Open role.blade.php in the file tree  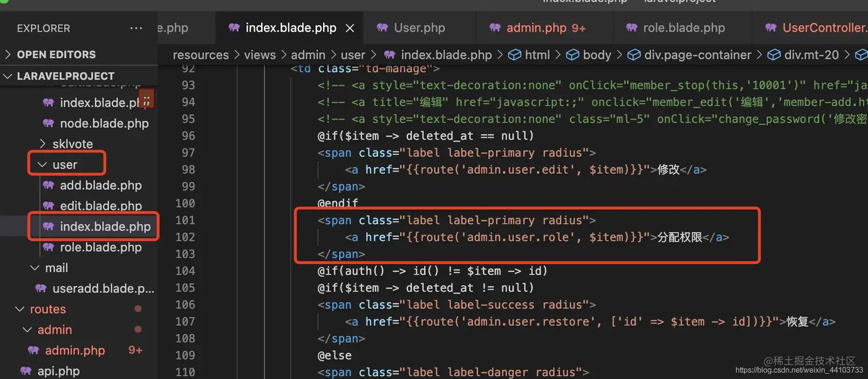click(100, 247)
